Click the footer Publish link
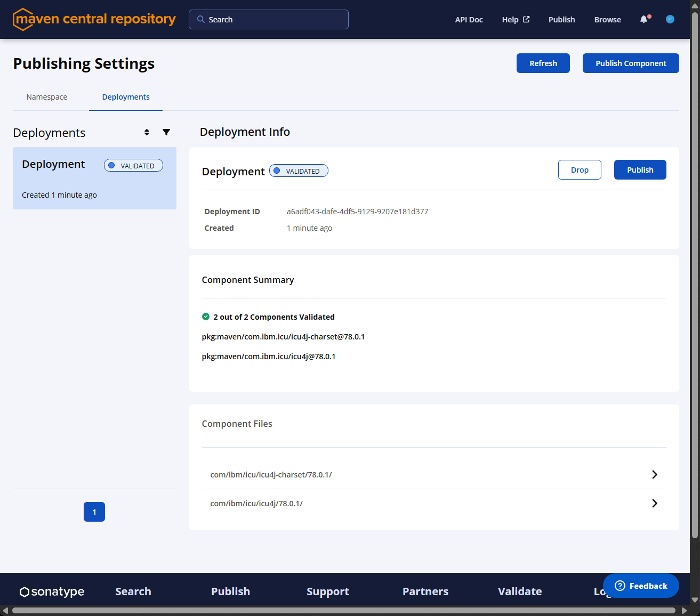700x616 pixels. [230, 591]
